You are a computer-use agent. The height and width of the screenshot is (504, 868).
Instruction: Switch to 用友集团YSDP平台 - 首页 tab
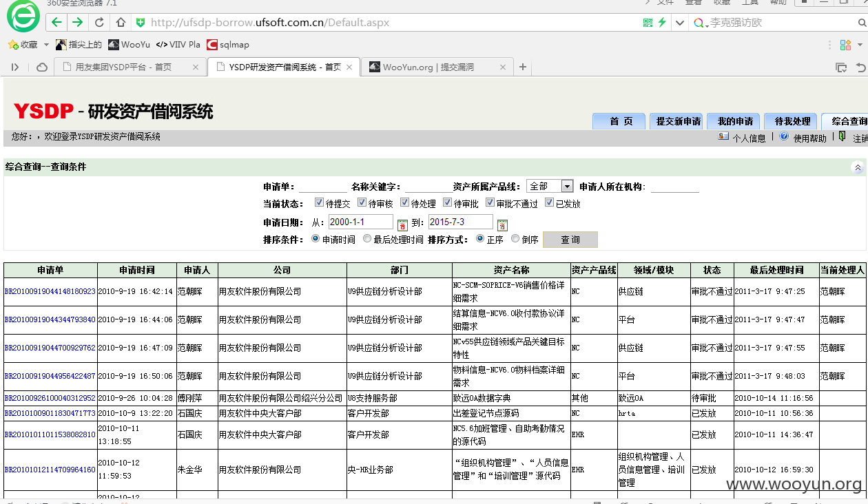point(131,67)
